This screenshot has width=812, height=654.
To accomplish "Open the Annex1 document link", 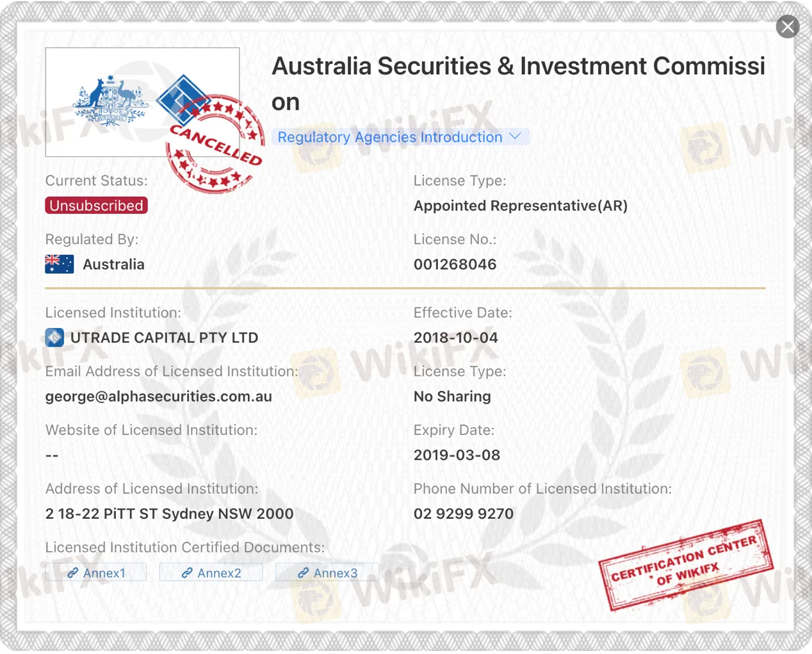I will click(96, 573).
